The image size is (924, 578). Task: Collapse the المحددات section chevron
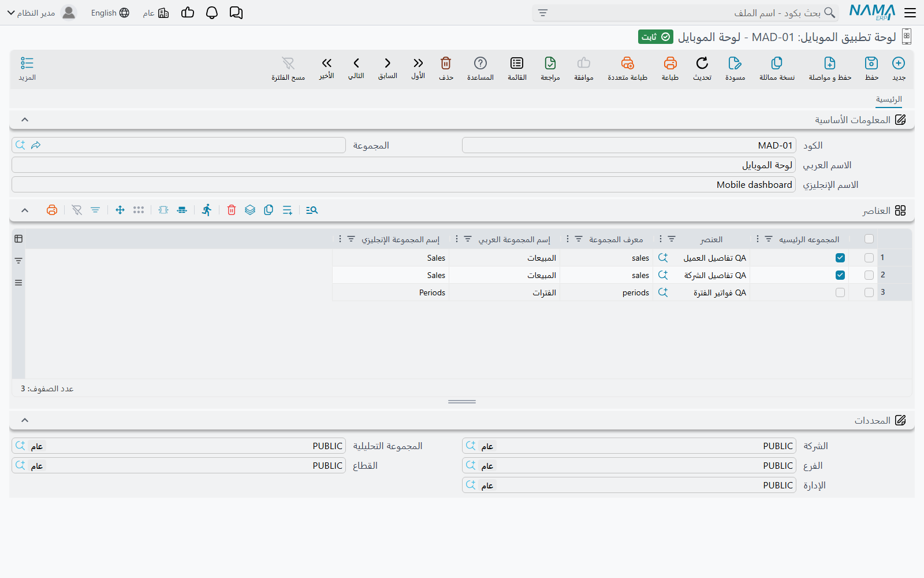pos(25,420)
